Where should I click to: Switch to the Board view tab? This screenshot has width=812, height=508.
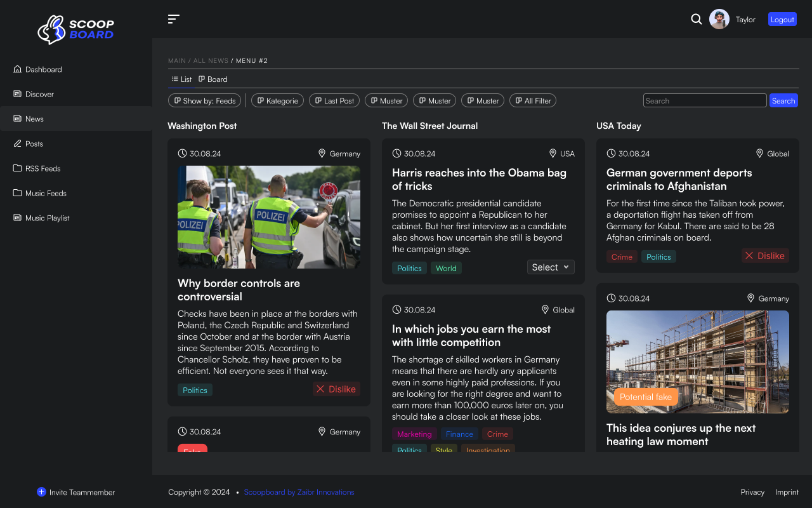(213, 79)
